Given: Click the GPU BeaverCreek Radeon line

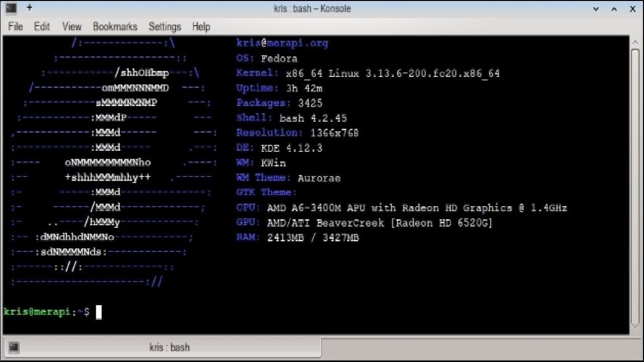Looking at the screenshot, I should coord(365,223).
